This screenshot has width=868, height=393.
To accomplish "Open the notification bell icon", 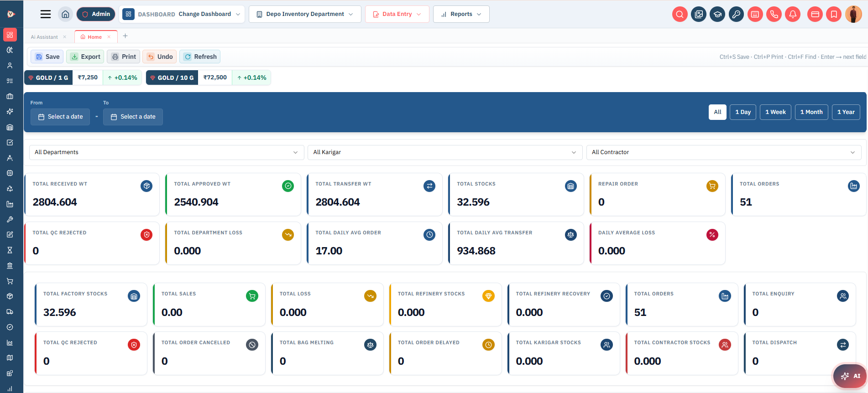I will coord(793,14).
